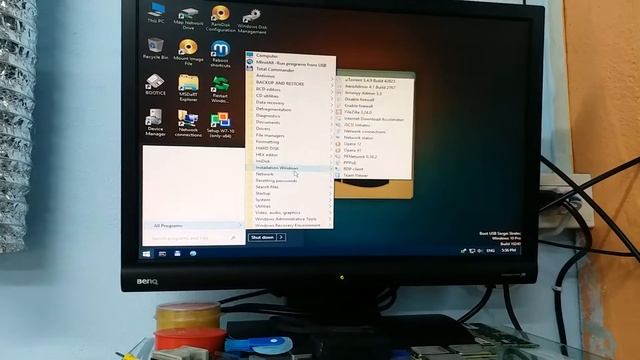
Task: Open Setup W7-10 shortcut icon
Action: [x=220, y=124]
